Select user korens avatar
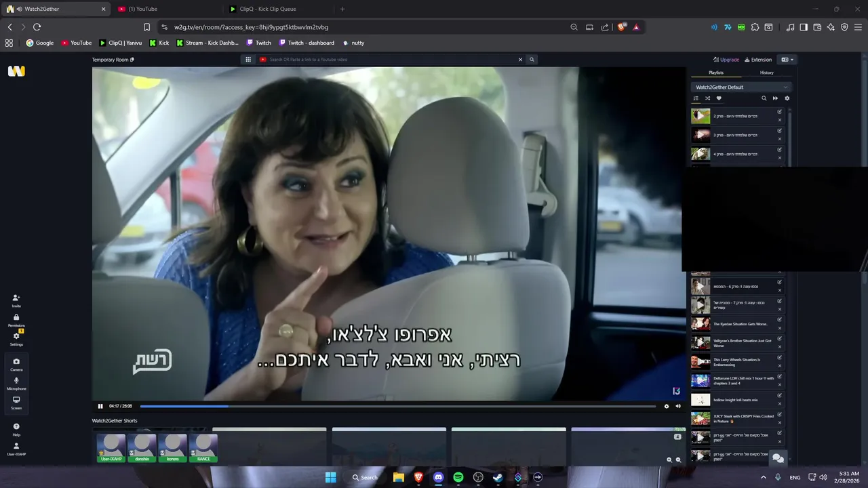This screenshot has width=868, height=488. pos(173,448)
